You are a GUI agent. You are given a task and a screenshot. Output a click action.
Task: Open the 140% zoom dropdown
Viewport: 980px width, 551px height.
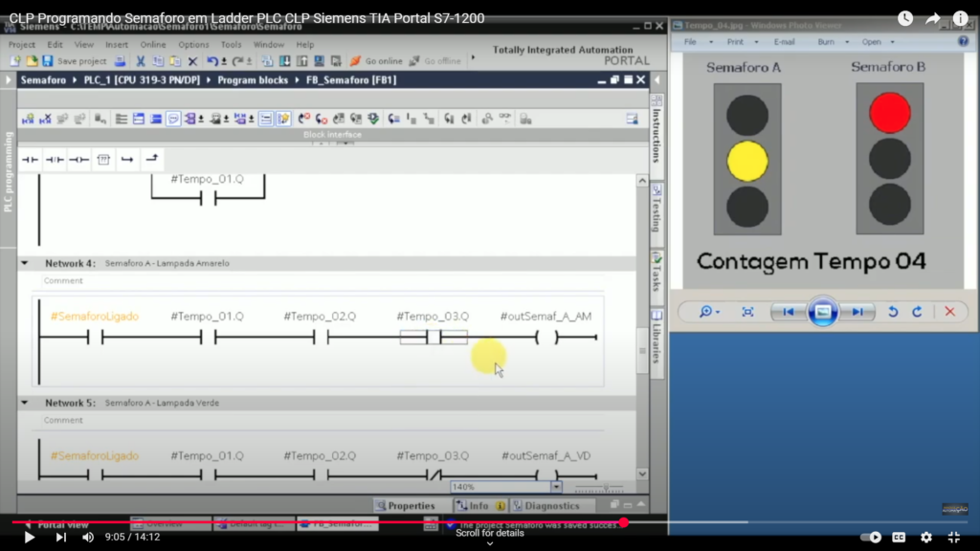pos(556,487)
